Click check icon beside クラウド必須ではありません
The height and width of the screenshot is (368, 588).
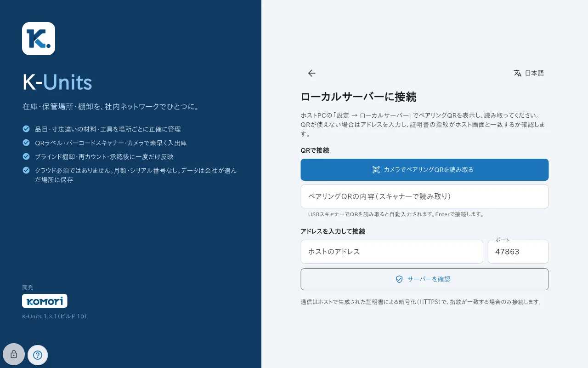[x=26, y=170]
